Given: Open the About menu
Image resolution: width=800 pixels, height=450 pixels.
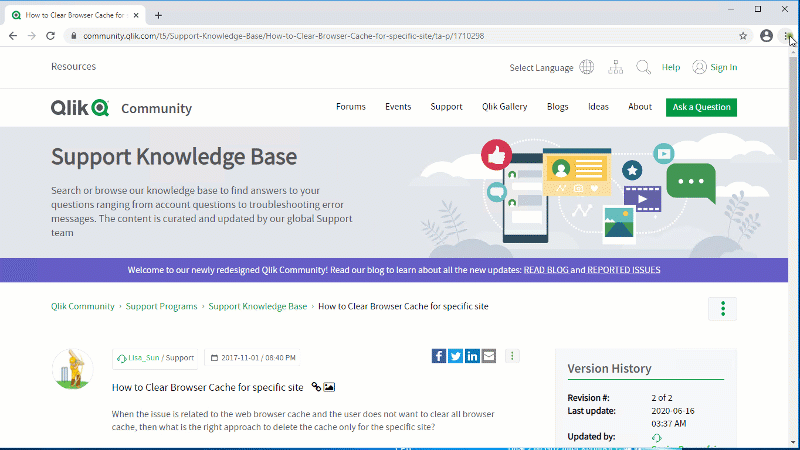Looking at the screenshot, I should click(x=640, y=107).
